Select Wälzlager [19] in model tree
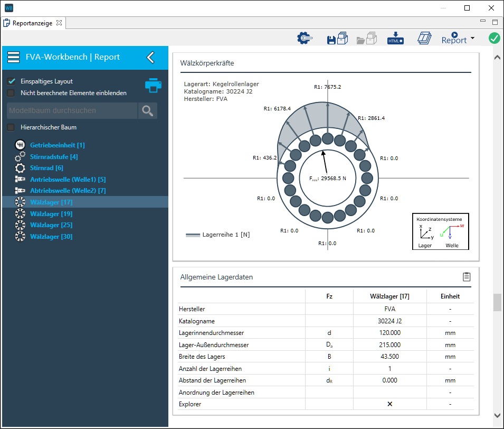The height and width of the screenshot is (429, 504). pyautogui.click(x=51, y=214)
